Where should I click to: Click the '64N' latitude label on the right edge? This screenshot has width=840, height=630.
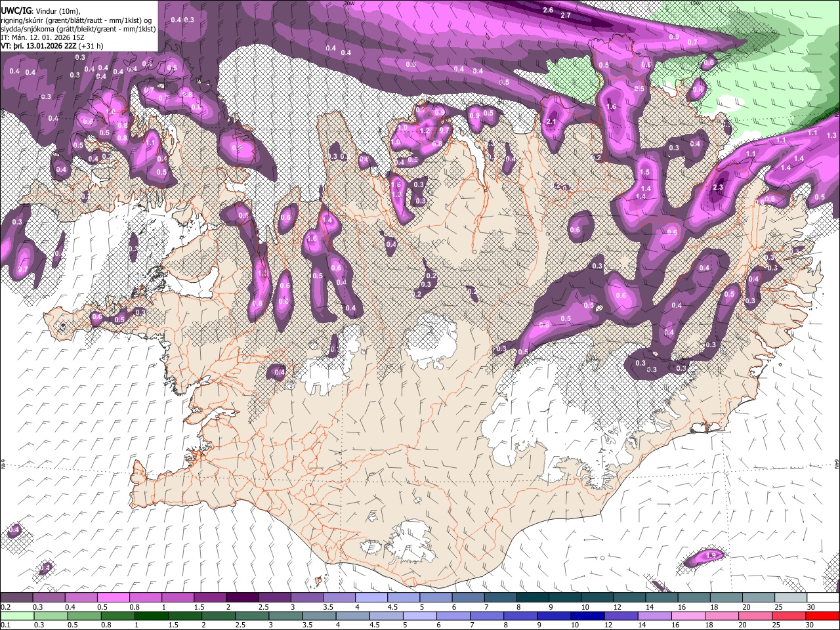pyautogui.click(x=837, y=463)
